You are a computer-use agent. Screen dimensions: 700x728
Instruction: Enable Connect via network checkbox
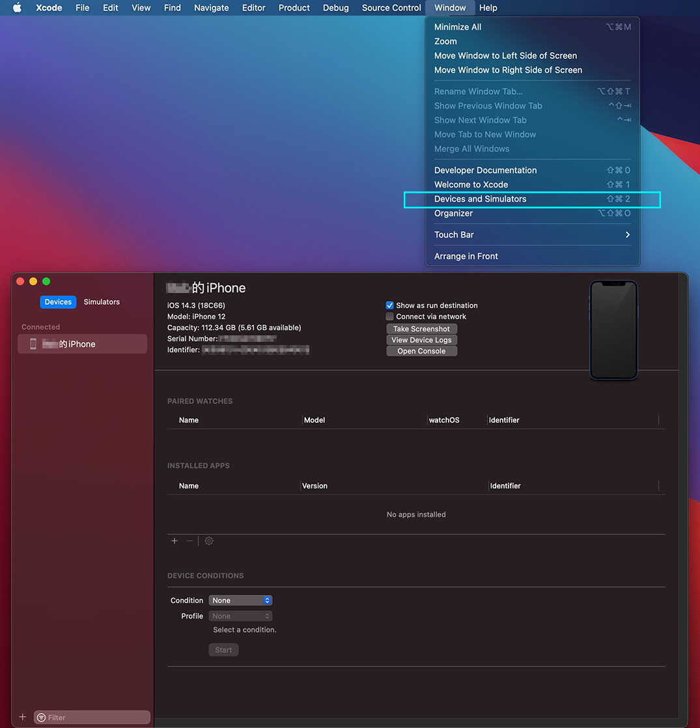389,316
